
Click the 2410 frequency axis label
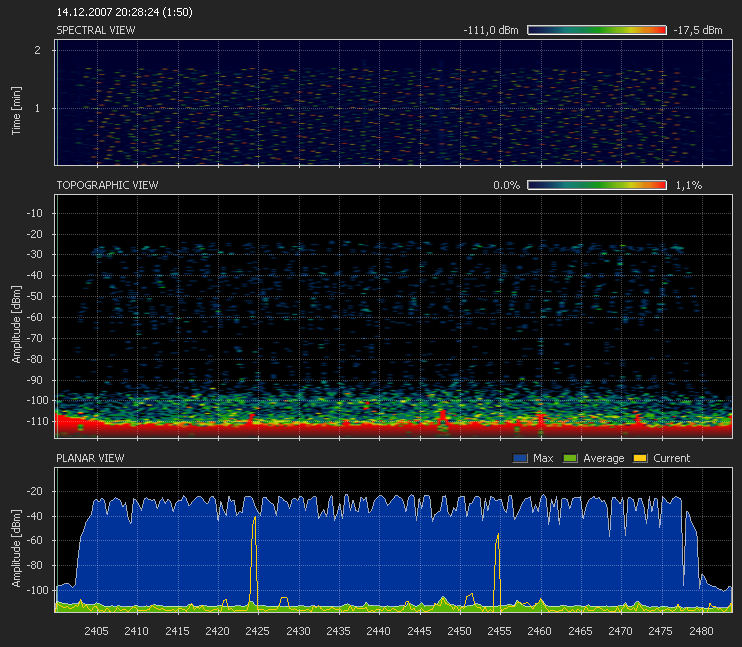click(137, 631)
